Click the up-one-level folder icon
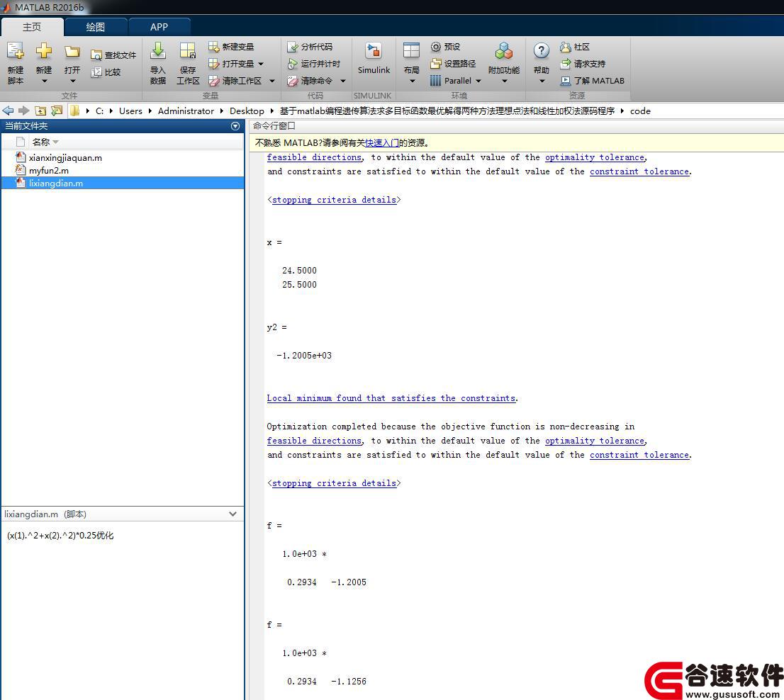The image size is (784, 700). pyautogui.click(x=40, y=111)
